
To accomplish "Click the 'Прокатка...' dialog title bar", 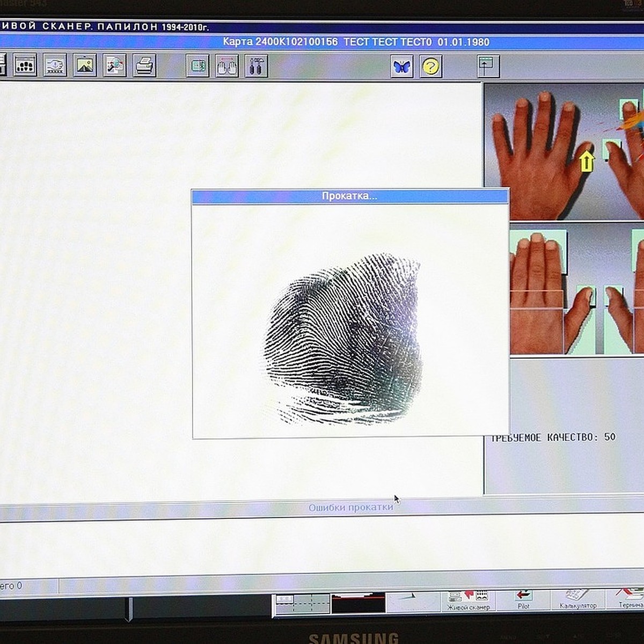I will (x=349, y=196).
